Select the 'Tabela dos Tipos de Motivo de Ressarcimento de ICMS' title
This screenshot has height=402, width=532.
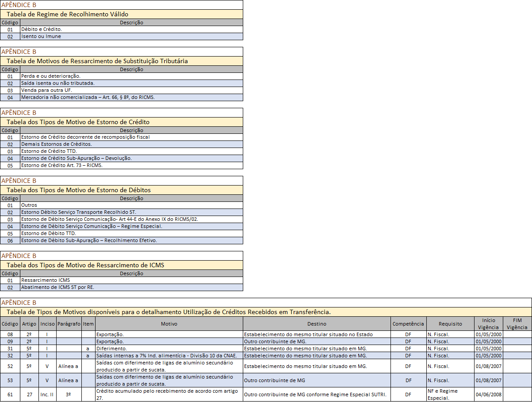(x=122, y=265)
